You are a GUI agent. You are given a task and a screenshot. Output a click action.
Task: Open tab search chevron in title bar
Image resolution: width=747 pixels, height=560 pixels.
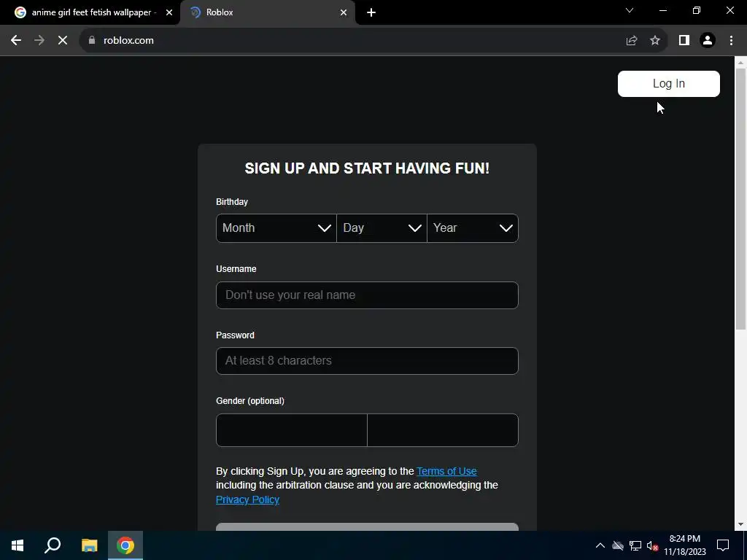(630, 10)
